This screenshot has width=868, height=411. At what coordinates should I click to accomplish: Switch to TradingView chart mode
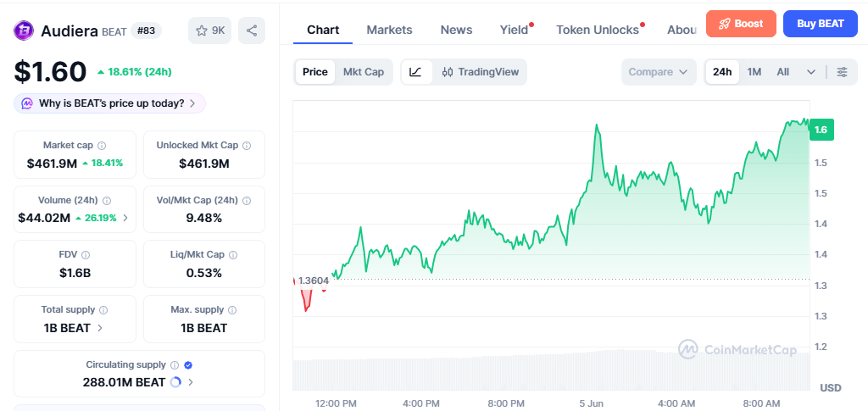pyautogui.click(x=481, y=72)
